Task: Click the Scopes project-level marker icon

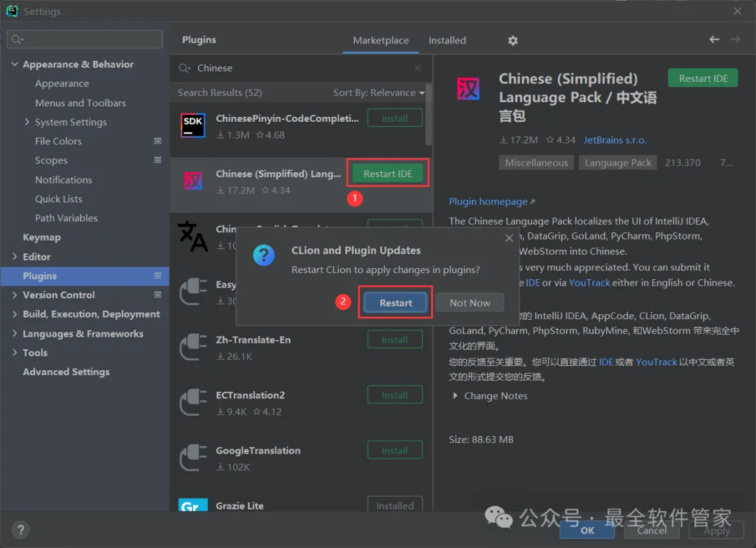Action: [157, 160]
